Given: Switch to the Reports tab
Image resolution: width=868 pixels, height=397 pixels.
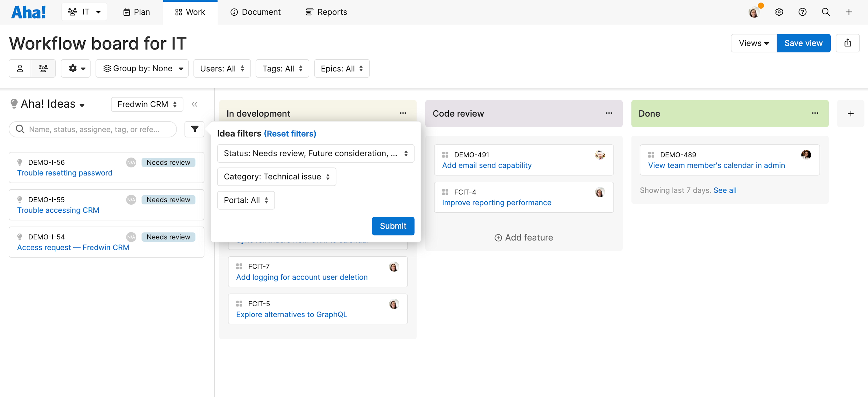Looking at the screenshot, I should 325,12.
